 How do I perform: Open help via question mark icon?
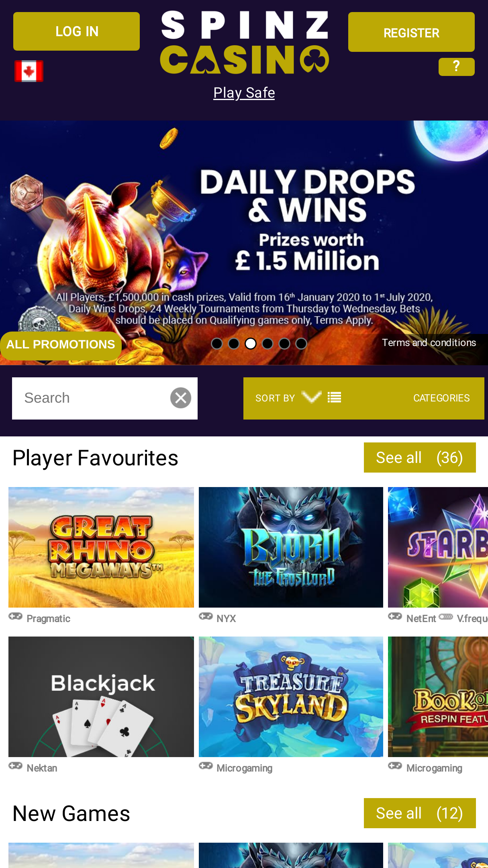click(456, 67)
